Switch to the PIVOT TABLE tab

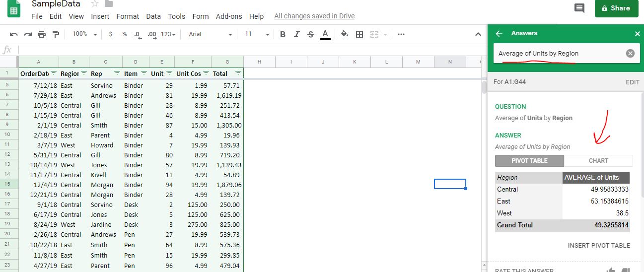[529, 161]
